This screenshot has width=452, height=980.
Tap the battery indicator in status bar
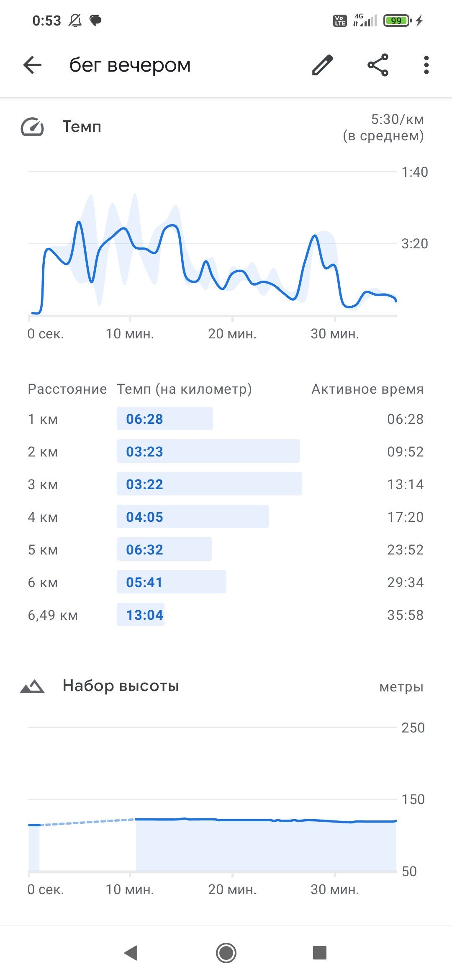coord(397,20)
